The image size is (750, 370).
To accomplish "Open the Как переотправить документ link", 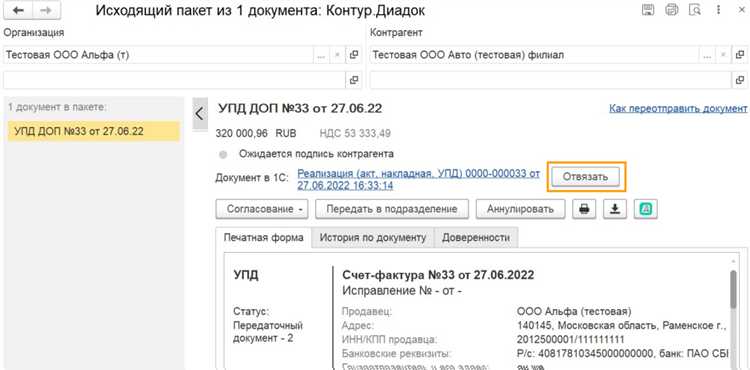I will tap(678, 109).
